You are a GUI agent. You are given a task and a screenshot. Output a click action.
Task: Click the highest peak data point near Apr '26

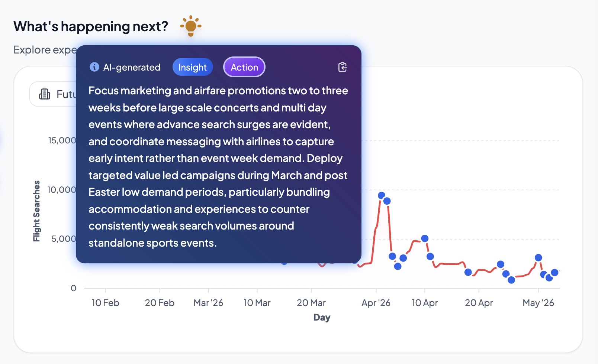[x=382, y=195]
